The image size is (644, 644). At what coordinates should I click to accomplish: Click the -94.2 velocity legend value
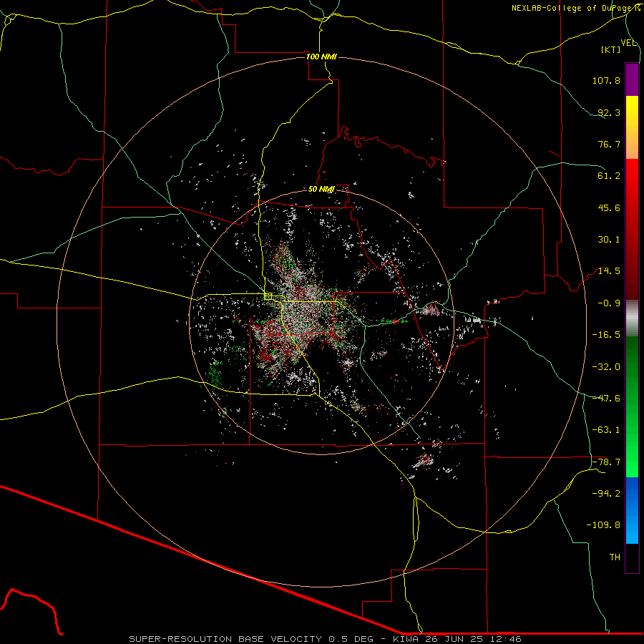(x=606, y=493)
